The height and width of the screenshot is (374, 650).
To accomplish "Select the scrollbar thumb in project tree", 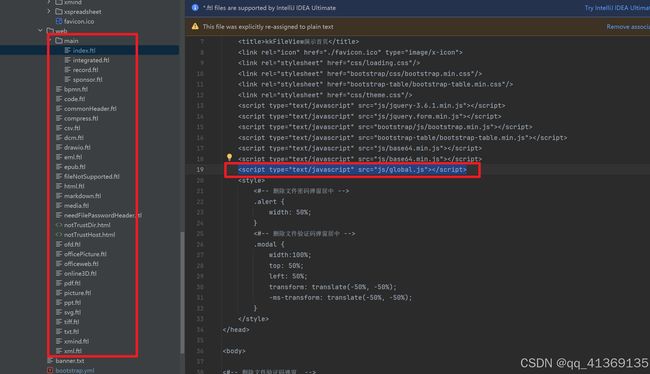I will (182, 292).
